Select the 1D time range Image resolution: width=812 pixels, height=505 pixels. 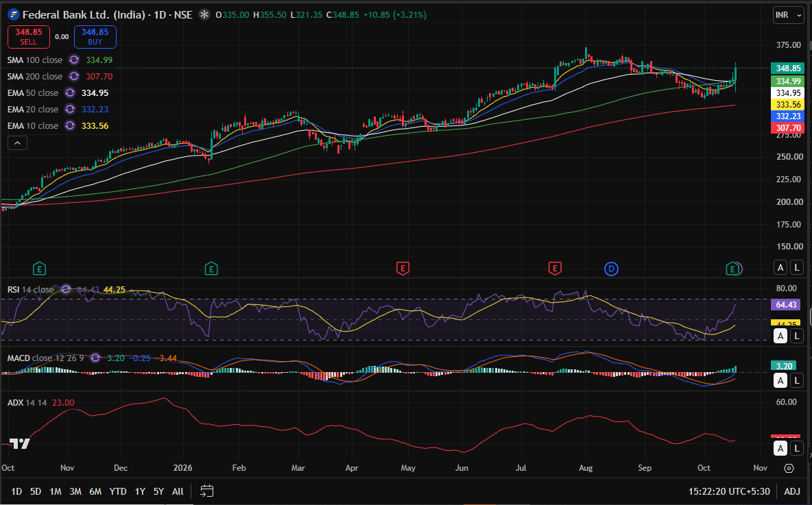(x=16, y=491)
